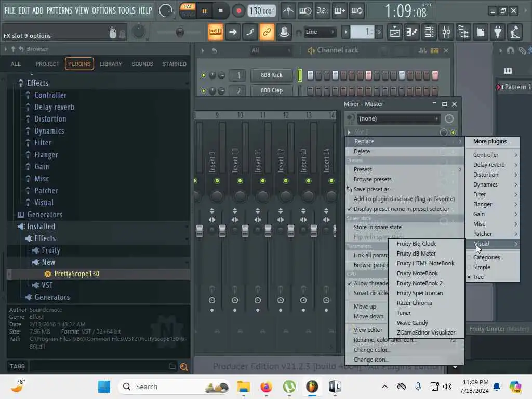The height and width of the screenshot is (399, 532).
Task: Open the TOOLS menu
Action: [127, 10]
